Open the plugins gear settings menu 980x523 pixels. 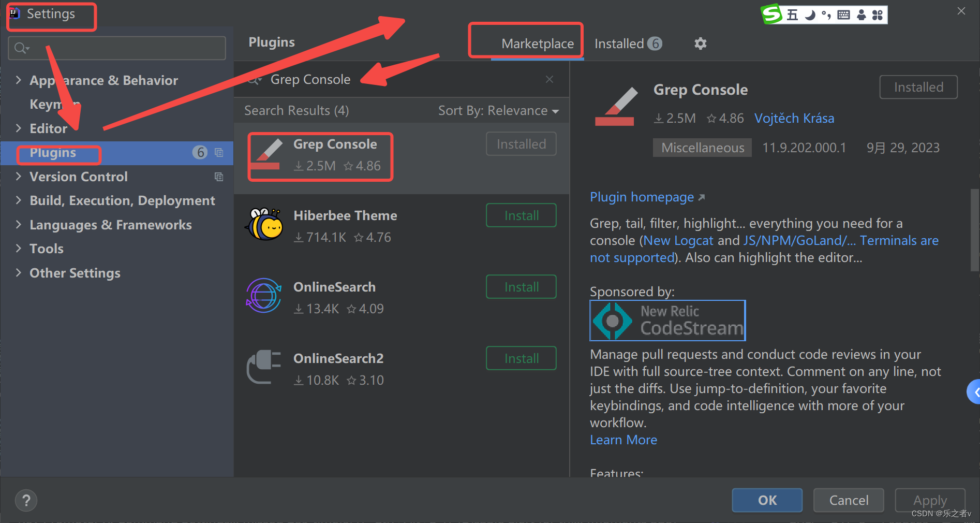tap(700, 43)
